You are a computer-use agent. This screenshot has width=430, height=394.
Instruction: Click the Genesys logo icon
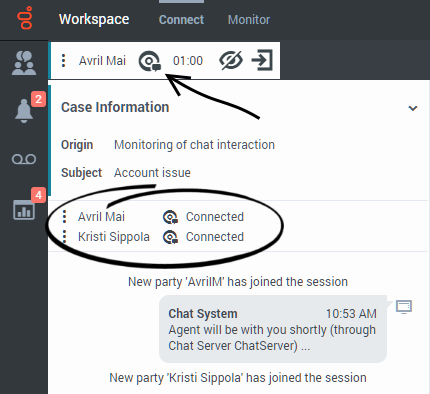click(25, 18)
